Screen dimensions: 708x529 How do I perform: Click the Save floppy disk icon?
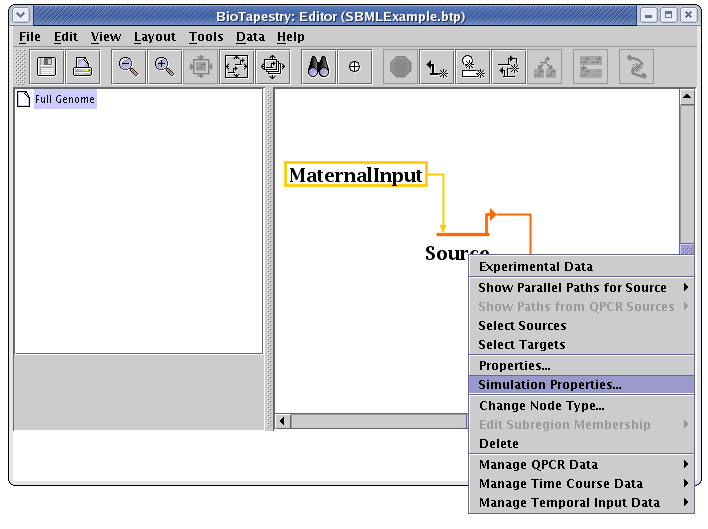tap(47, 67)
